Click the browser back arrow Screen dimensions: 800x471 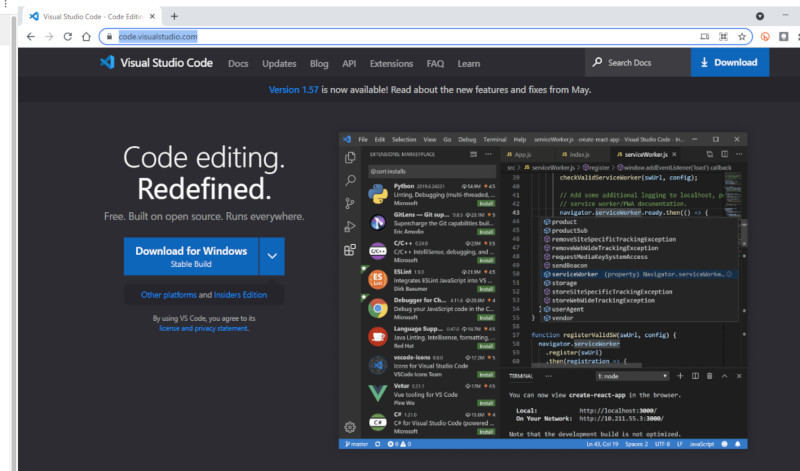tap(30, 36)
